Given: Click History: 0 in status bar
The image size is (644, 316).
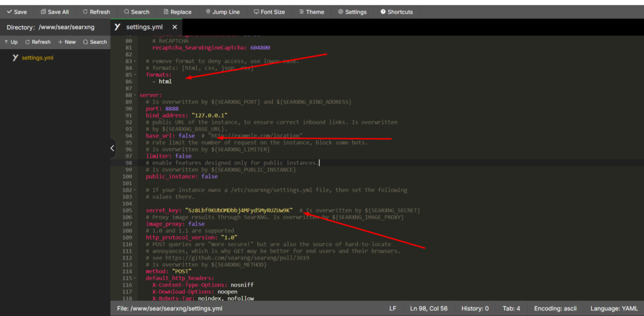Looking at the screenshot, I should click(475, 308).
